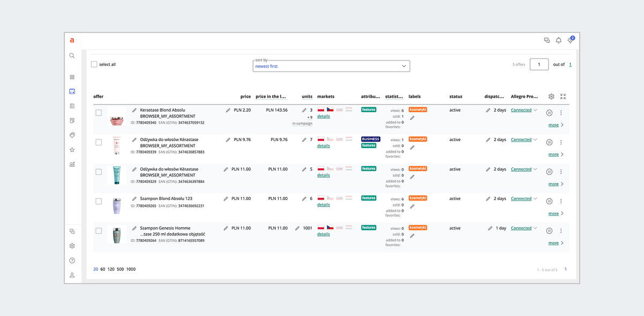Tick the select all checkbox
644x316 pixels.
click(94, 64)
